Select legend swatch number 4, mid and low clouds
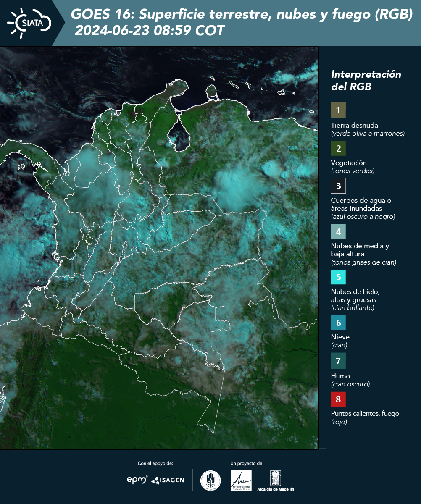 (x=338, y=231)
